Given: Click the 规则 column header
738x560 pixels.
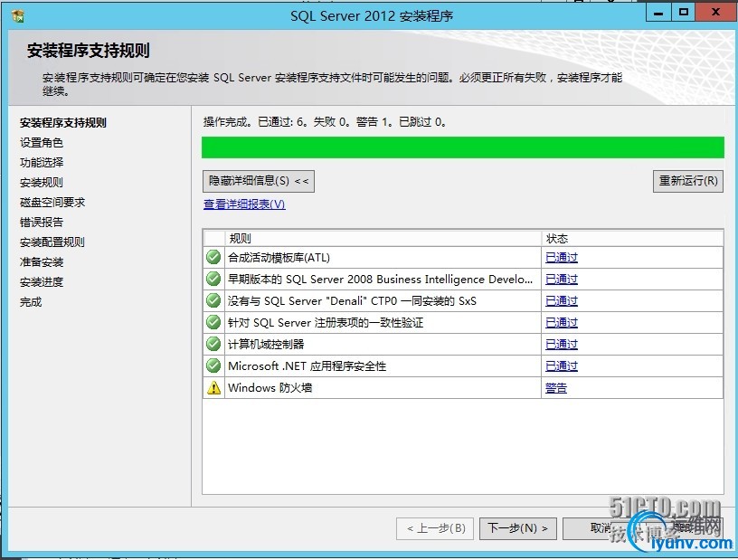Looking at the screenshot, I should 383,238.
